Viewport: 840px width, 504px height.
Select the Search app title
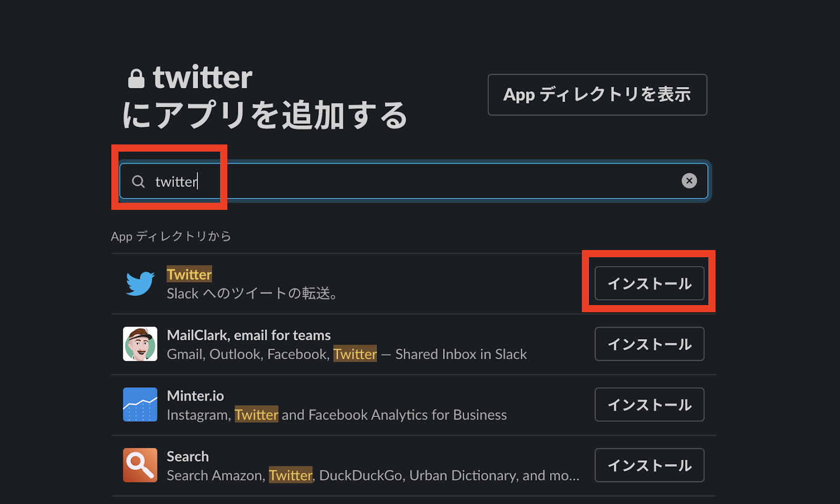click(187, 456)
